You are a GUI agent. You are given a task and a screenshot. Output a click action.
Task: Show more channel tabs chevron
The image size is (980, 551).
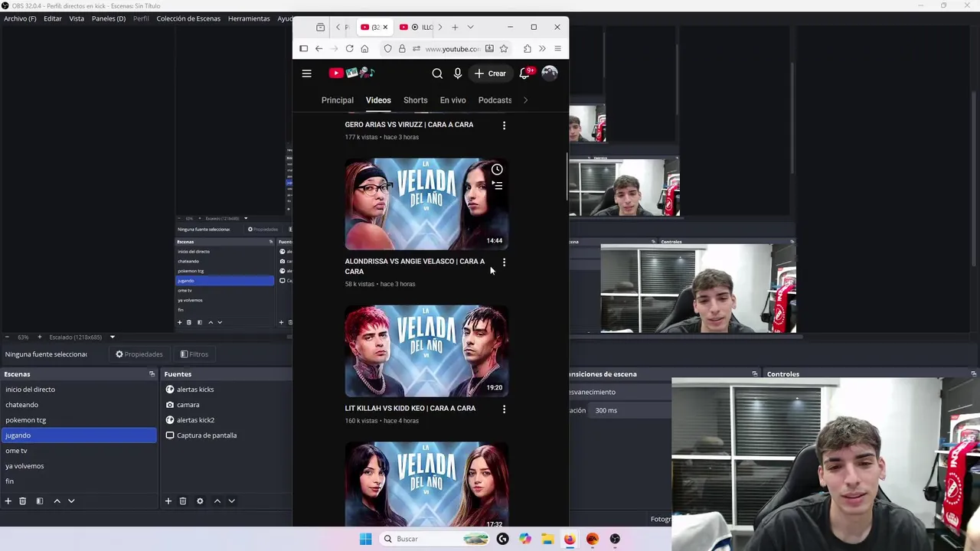pos(525,100)
